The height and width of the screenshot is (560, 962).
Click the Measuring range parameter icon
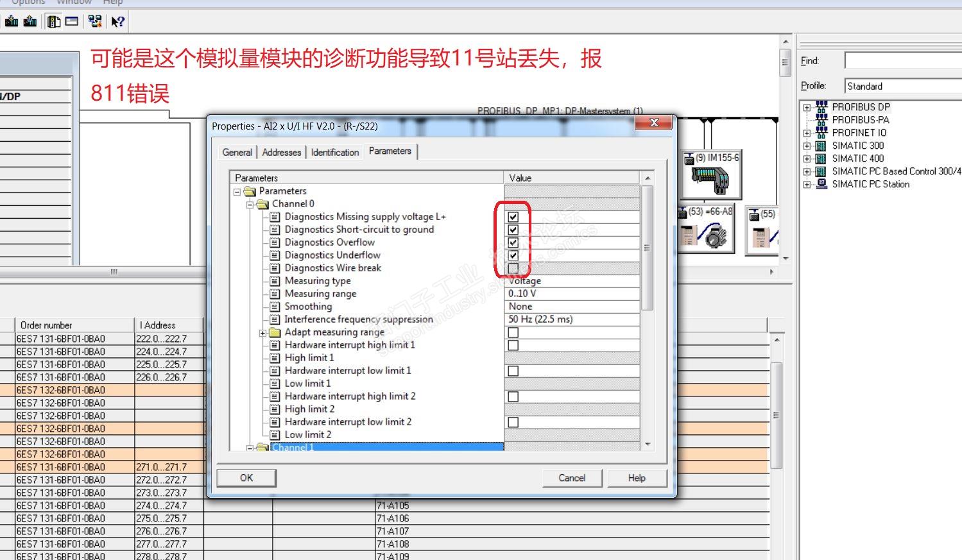(275, 294)
